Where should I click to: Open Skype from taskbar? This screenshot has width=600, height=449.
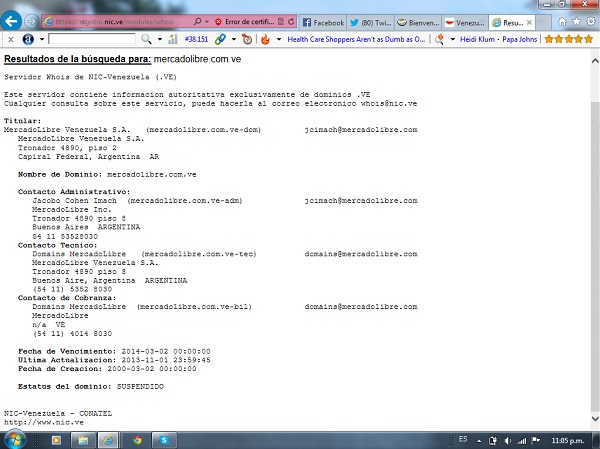tap(164, 441)
